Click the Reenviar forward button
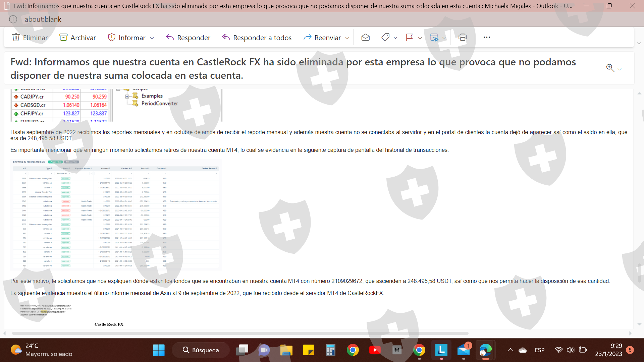 pos(322,38)
